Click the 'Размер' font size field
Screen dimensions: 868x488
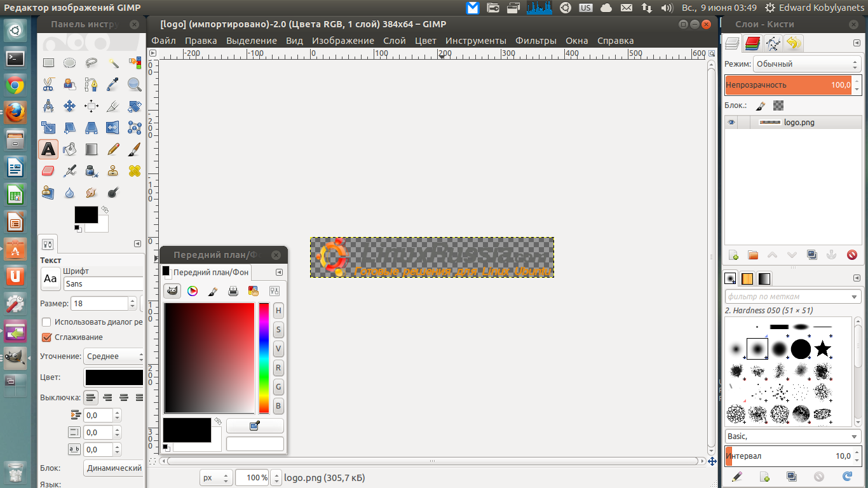pos(99,304)
